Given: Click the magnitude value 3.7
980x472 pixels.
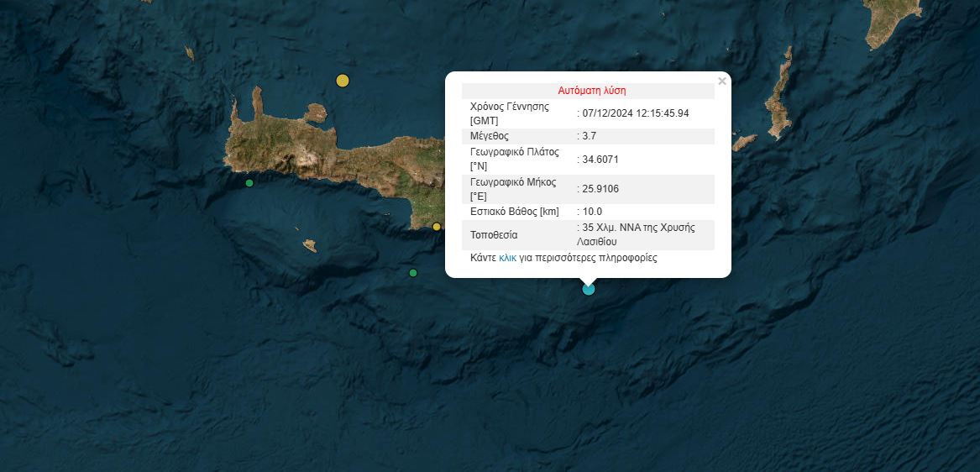Looking at the screenshot, I should 589,136.
